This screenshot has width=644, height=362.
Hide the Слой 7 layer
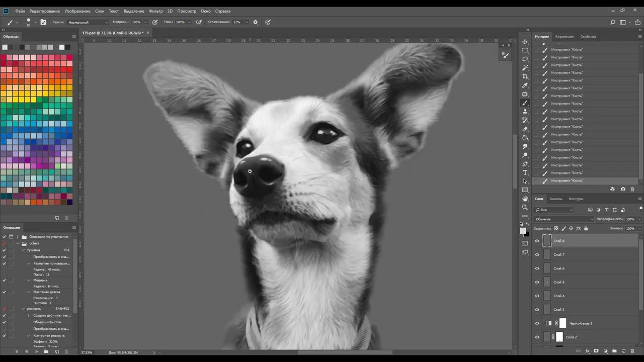click(x=537, y=254)
